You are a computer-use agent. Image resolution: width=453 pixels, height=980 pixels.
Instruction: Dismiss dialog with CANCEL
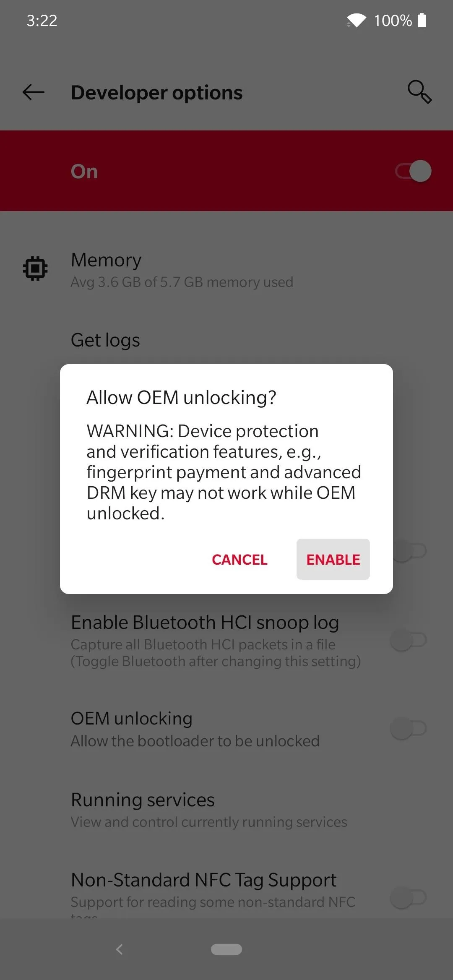point(240,559)
